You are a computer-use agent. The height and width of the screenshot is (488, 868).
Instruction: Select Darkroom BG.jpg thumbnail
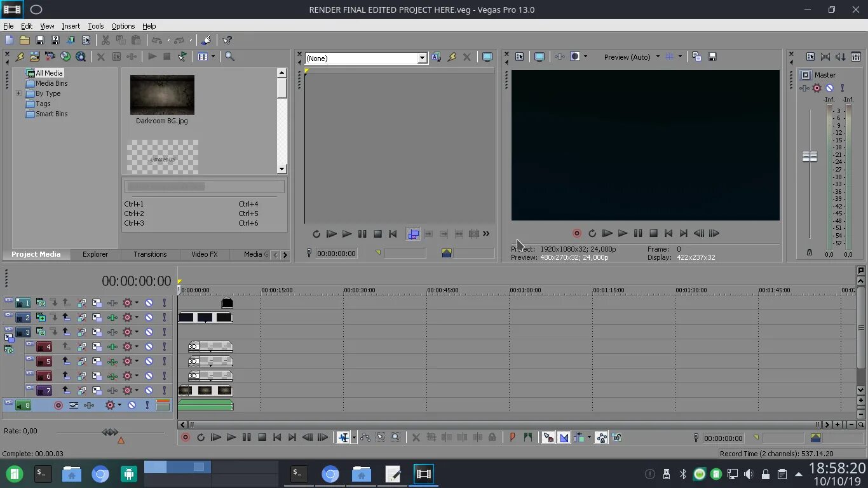162,95
